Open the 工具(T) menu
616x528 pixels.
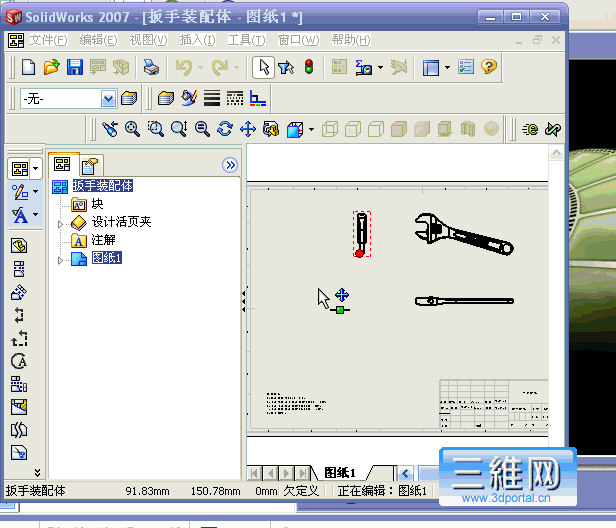(x=247, y=40)
